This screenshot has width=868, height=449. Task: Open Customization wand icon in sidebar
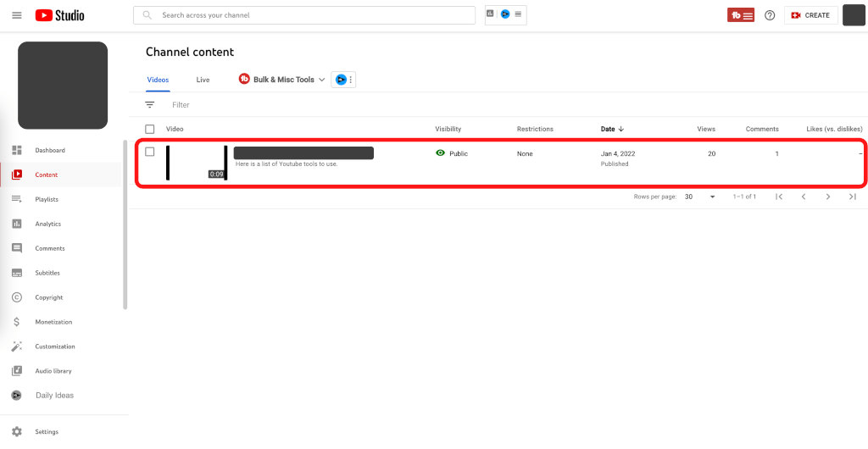tap(17, 346)
